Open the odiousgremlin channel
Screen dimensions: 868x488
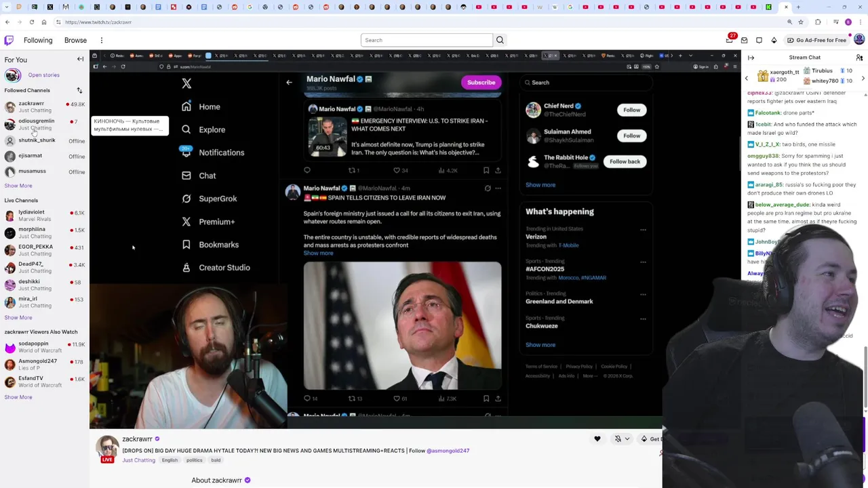tap(44, 124)
